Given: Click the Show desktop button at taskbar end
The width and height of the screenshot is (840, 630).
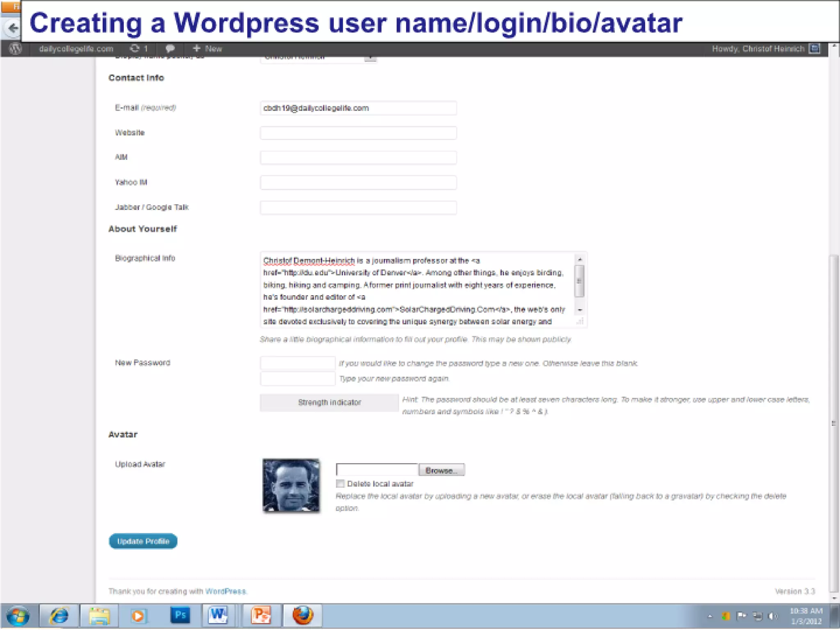Looking at the screenshot, I should click(835, 616).
